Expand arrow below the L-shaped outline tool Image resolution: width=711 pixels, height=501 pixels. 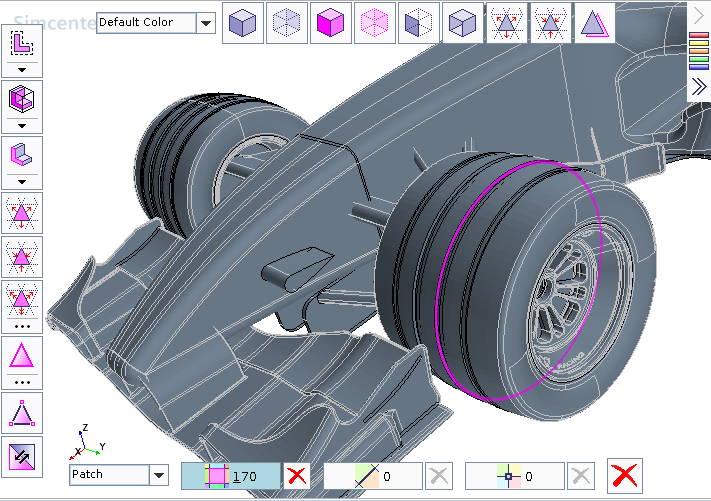[x=22, y=70]
